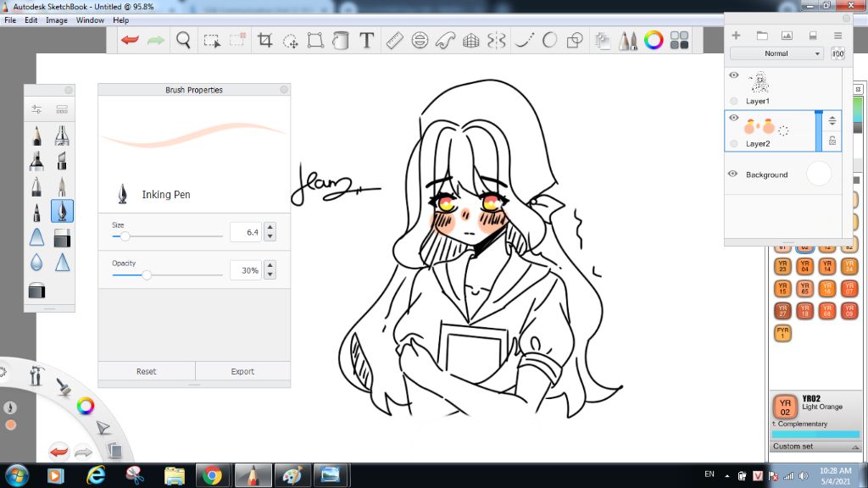The width and height of the screenshot is (868, 488).
Task: Click the red Undo arrow in the top toolbar
Action: (x=130, y=41)
